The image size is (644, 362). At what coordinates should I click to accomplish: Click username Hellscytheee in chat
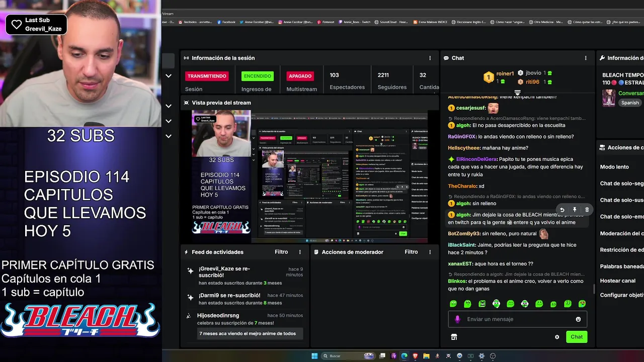(x=464, y=148)
